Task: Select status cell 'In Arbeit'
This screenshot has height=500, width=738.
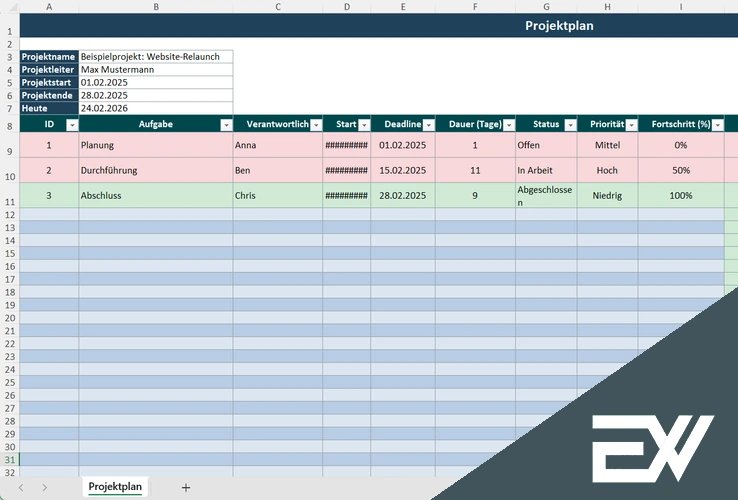Action: pyautogui.click(x=546, y=170)
